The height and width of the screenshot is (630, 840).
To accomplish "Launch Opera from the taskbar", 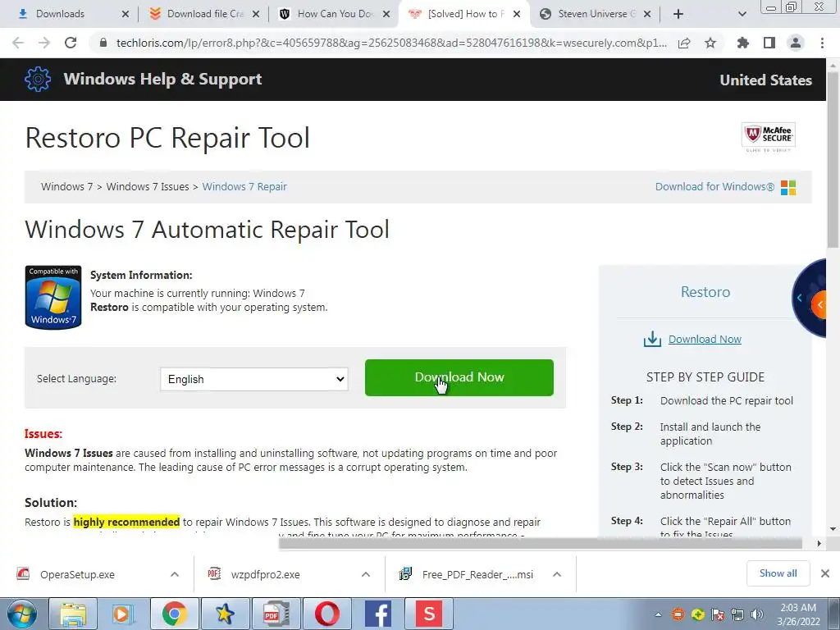I will (x=326, y=614).
